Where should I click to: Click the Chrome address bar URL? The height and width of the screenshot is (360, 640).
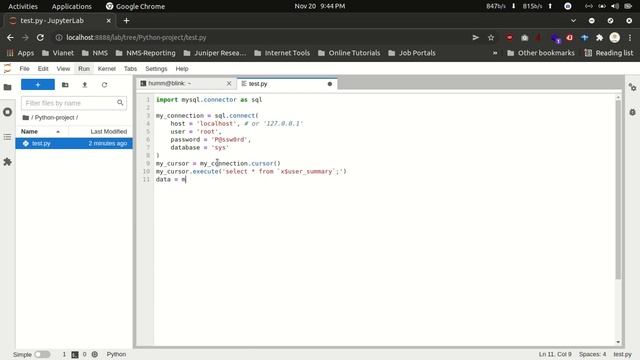136,38
